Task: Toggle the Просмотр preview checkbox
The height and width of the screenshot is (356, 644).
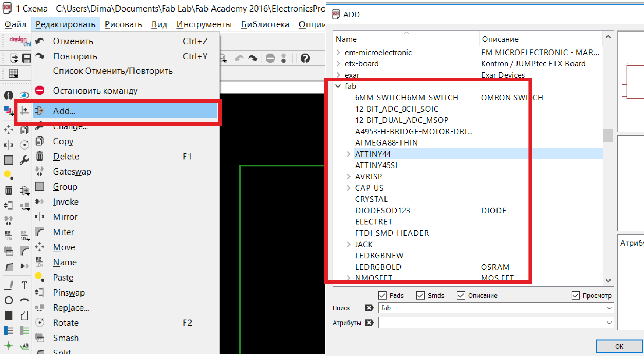Action: (x=575, y=295)
